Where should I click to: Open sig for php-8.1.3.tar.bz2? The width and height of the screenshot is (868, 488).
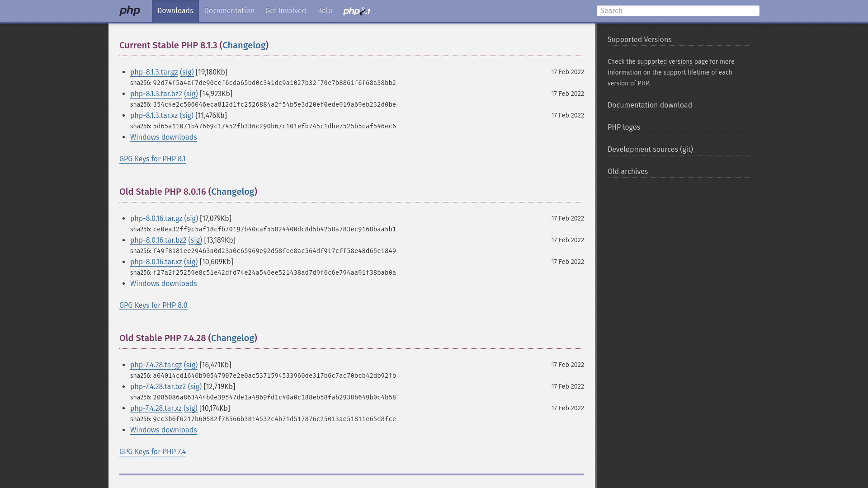point(191,94)
